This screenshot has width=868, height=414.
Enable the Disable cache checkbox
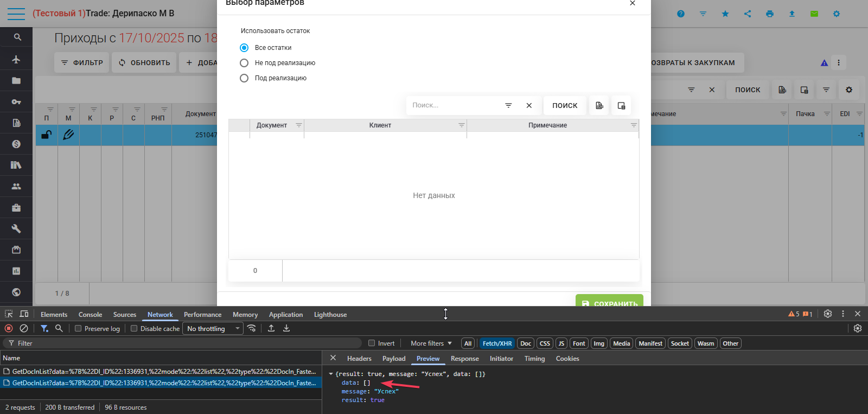click(134, 328)
